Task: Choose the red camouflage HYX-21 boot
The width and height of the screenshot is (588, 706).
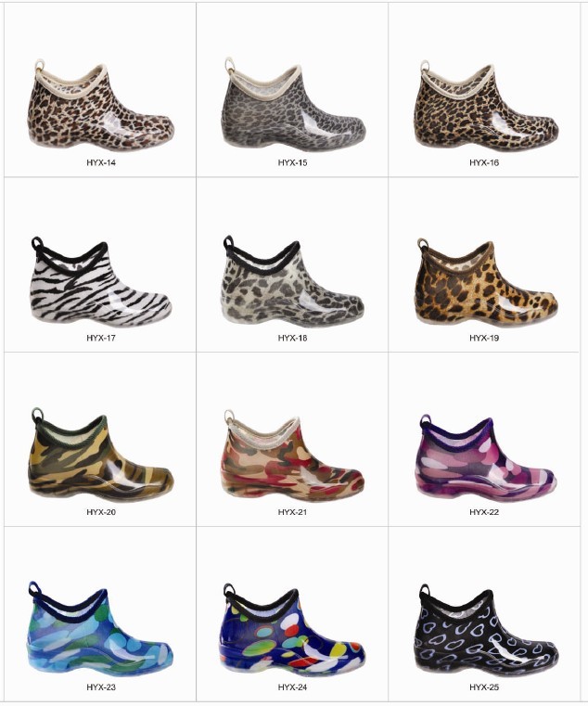Action: (293, 456)
